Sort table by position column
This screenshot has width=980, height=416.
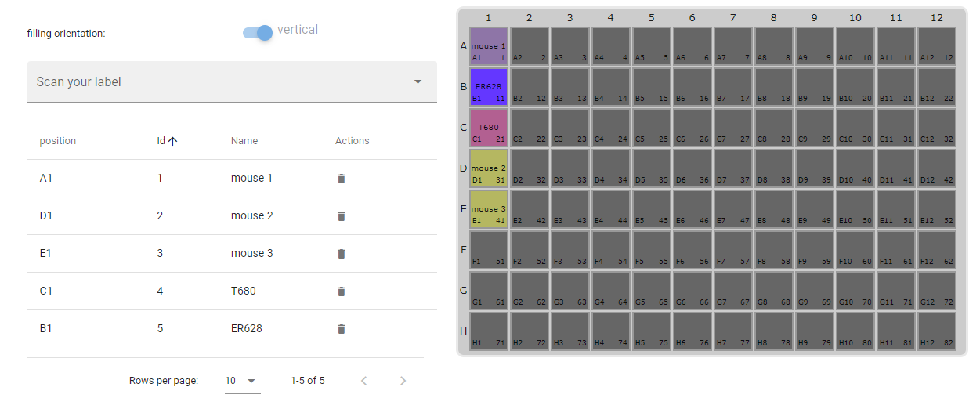(x=58, y=141)
